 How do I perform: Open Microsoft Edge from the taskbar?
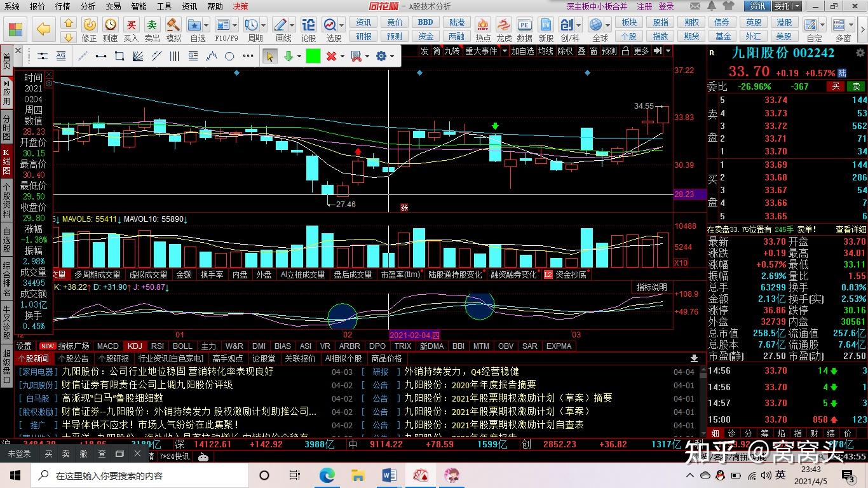tap(327, 475)
